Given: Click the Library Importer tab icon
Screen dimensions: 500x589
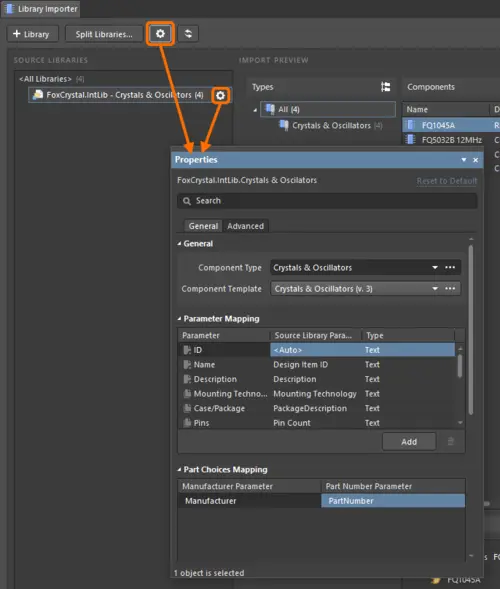Looking at the screenshot, I should [9, 9].
